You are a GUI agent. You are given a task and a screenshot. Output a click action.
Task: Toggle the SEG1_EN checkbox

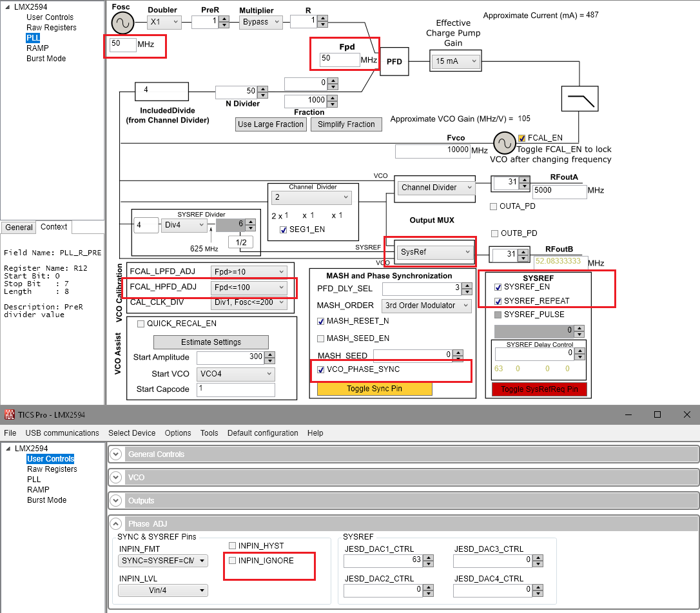[283, 230]
